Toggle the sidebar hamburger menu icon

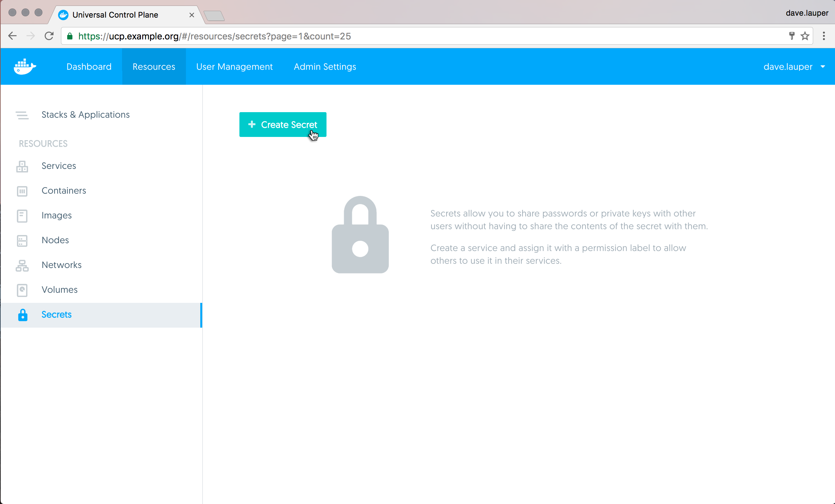tap(22, 115)
